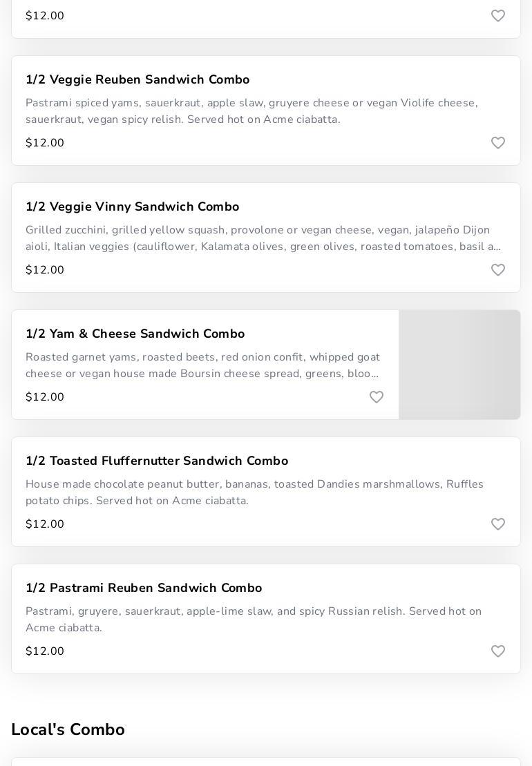Viewport: 532px width, 766px height.
Task: Open 1/2 Yam & Cheese Sandwich Combo
Action: (x=135, y=334)
